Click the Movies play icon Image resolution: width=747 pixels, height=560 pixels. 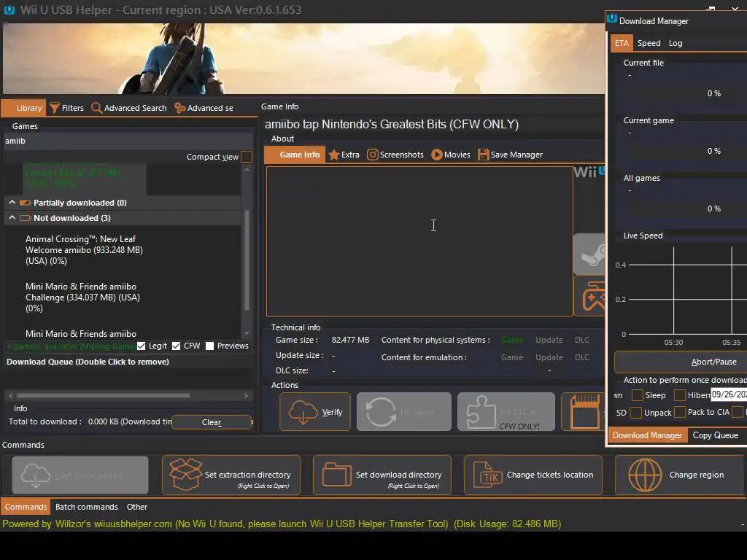(x=436, y=155)
